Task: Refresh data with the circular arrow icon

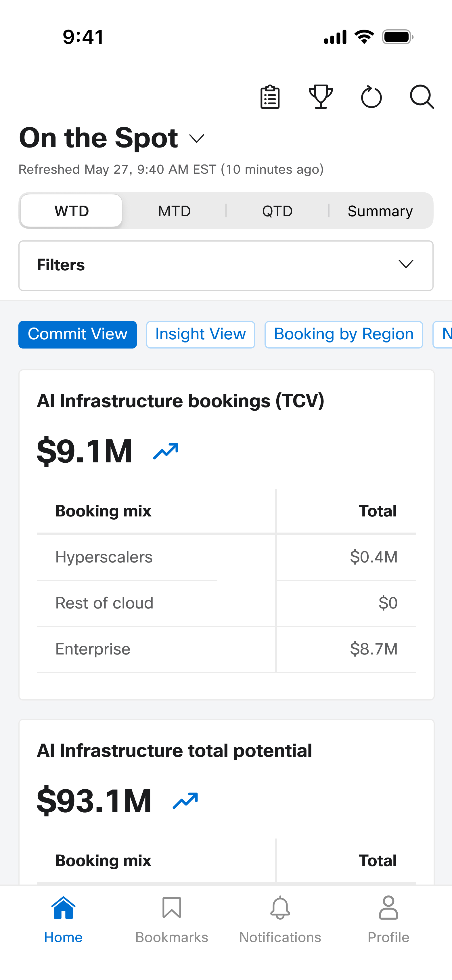Action: click(371, 97)
